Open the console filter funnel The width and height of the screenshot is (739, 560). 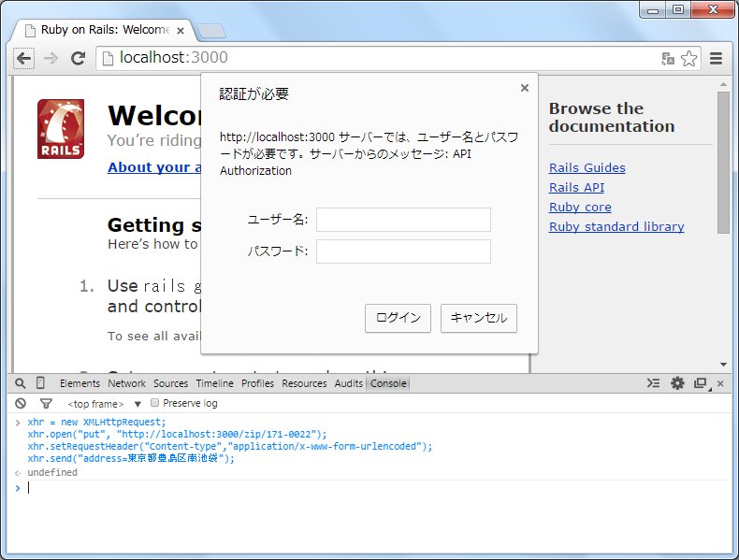pyautogui.click(x=46, y=404)
